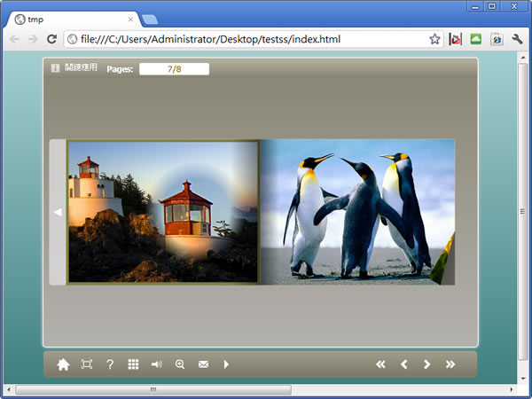Zoom in with the magnifier icon

pyautogui.click(x=180, y=364)
